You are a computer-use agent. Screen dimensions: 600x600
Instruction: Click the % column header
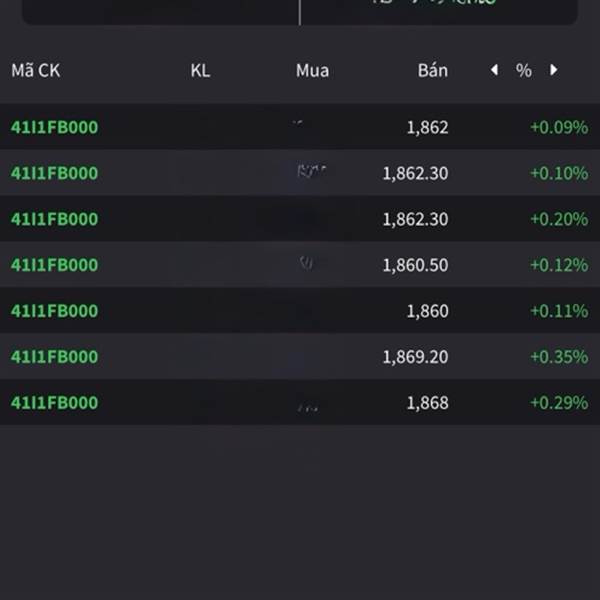point(524,71)
